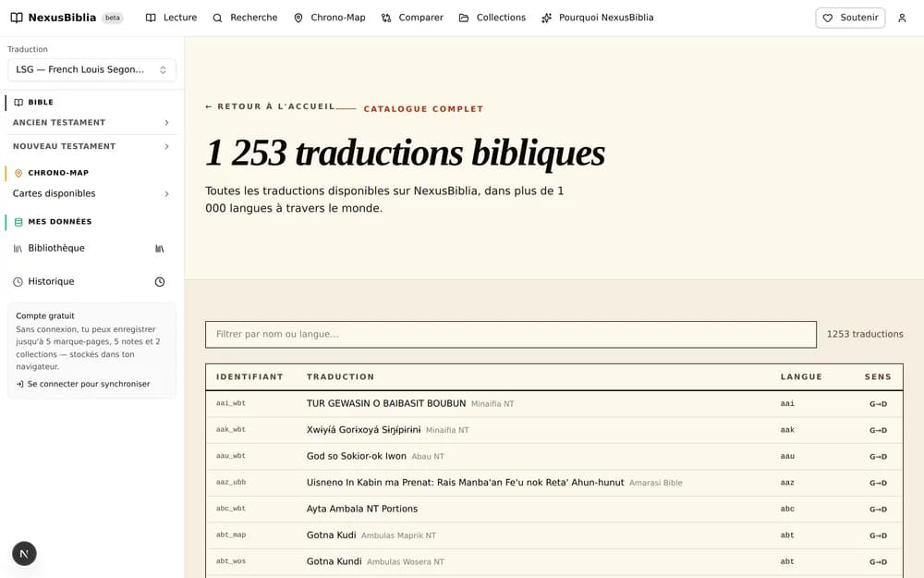
Task: Select Uisneno In Kabin ma Prenat translation
Action: point(465,483)
